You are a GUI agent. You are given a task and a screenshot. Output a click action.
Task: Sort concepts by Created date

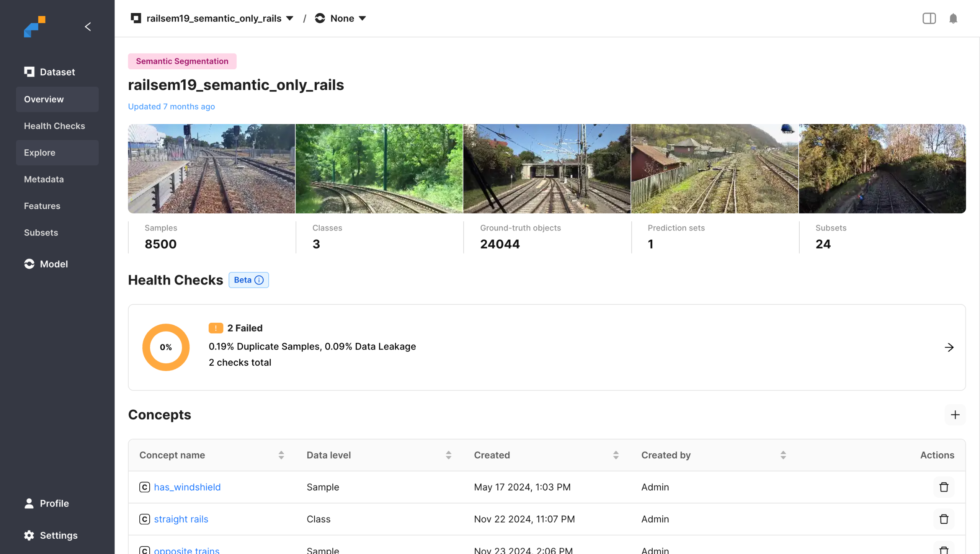click(616, 455)
